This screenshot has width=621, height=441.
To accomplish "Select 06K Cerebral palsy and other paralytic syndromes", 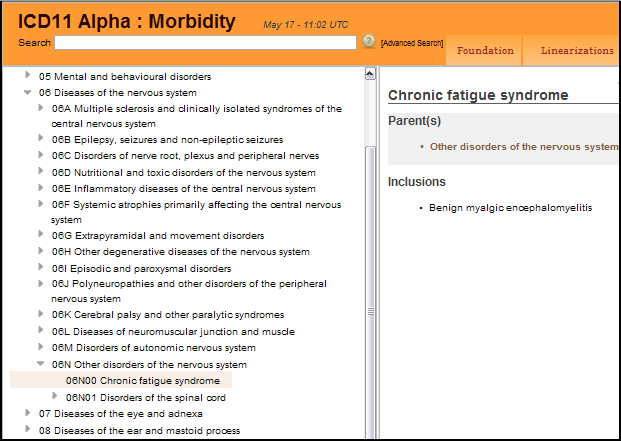I will point(168,315).
